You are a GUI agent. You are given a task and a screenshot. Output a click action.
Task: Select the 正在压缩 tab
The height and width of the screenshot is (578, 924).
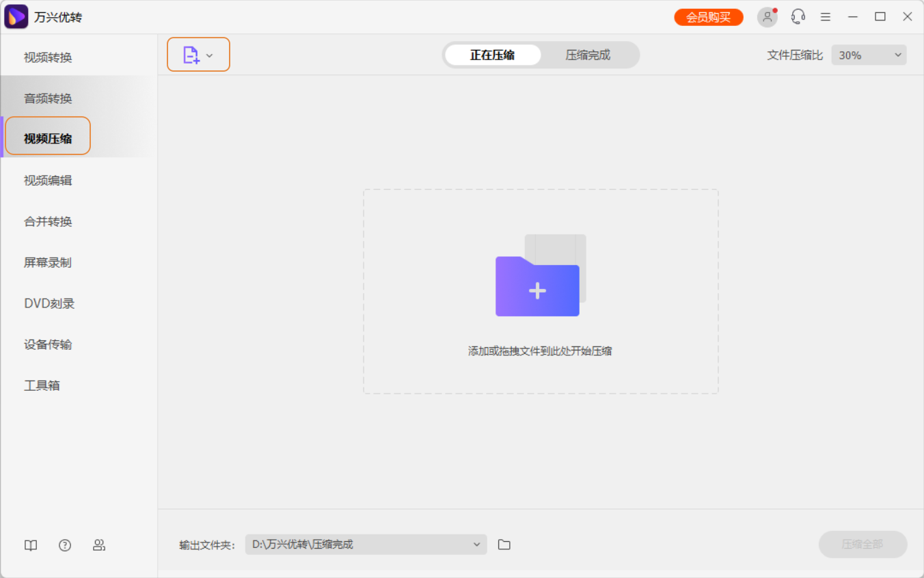click(x=493, y=55)
